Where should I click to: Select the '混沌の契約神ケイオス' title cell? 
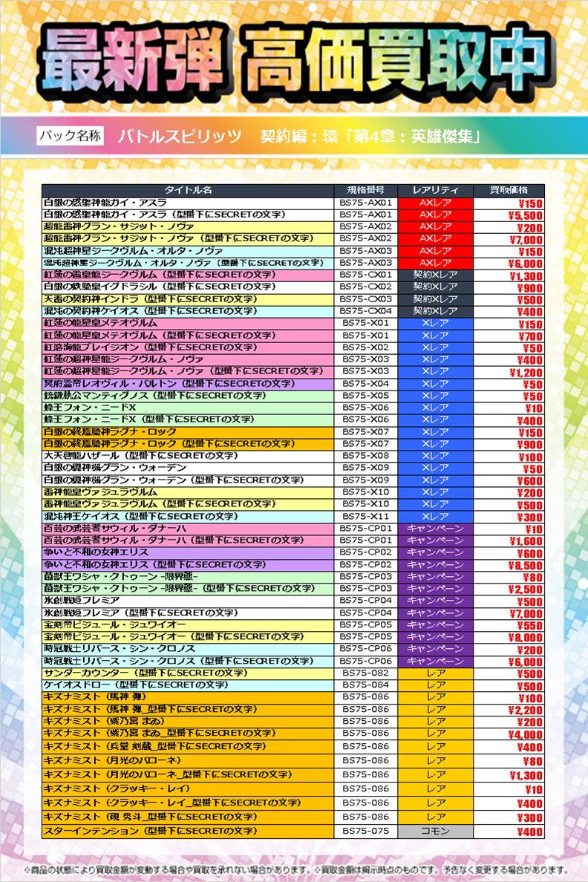coord(187,311)
